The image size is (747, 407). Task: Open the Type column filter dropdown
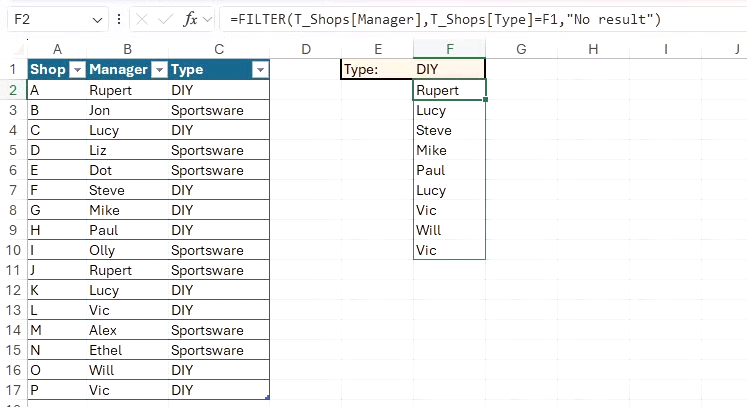pyautogui.click(x=260, y=70)
